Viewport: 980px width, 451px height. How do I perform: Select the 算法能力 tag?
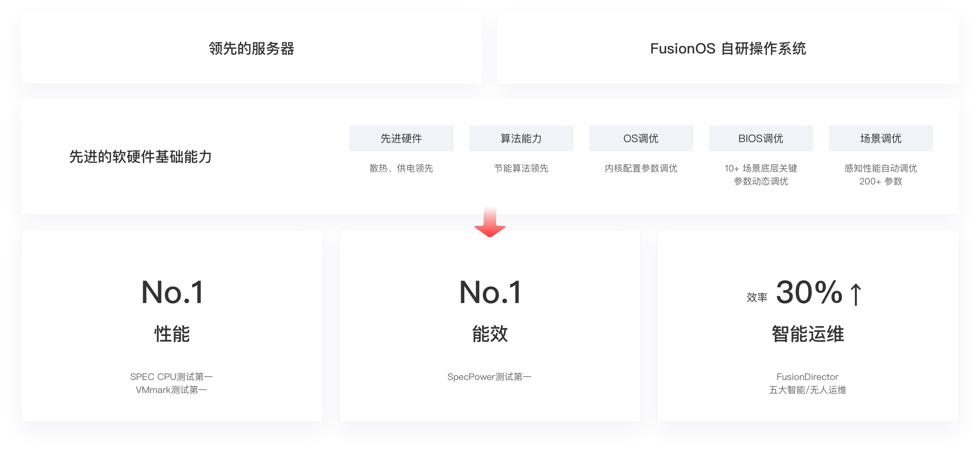coord(521,138)
